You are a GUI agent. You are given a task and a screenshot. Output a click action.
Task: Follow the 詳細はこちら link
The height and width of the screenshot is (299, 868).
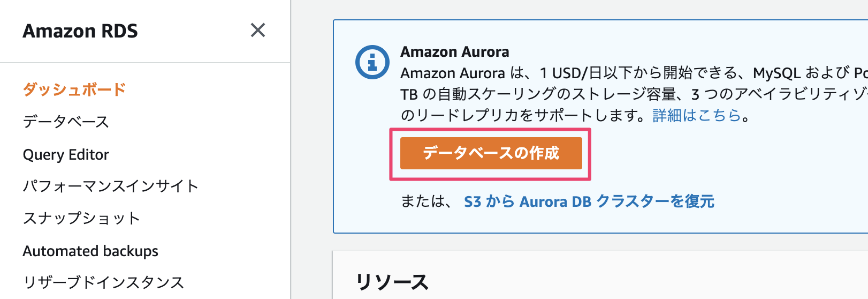696,115
